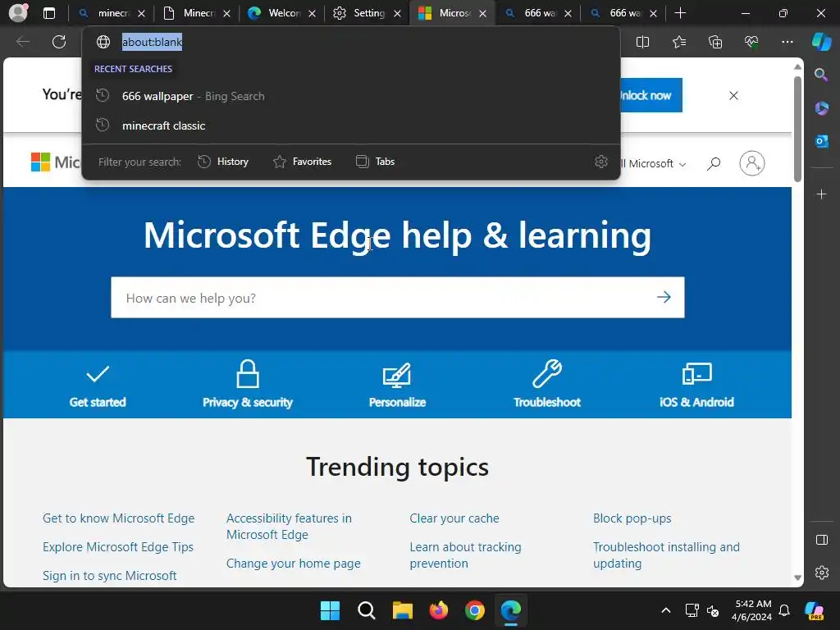Go back with the back arrow
This screenshot has width=840, height=630.
[x=23, y=42]
